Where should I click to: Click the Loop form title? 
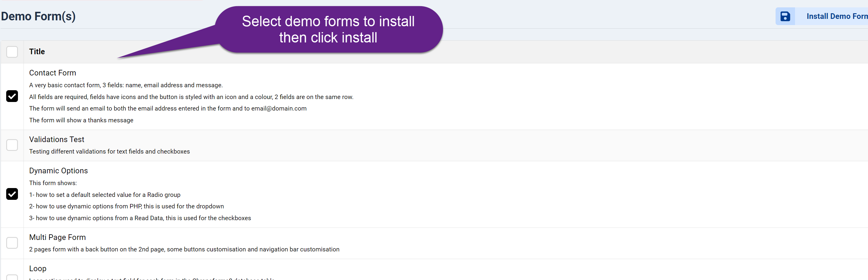coord(38,269)
